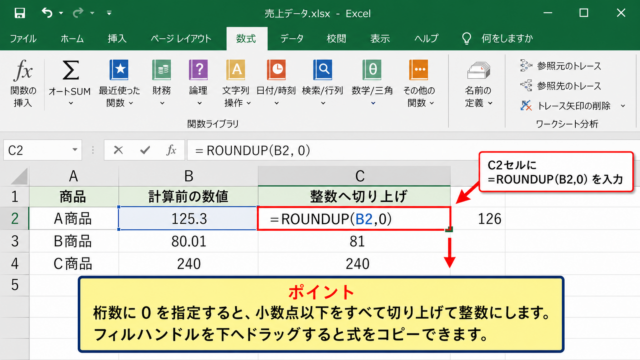The width and height of the screenshot is (640, 360).
Task: Click the Save icon in title bar
Action: (20, 13)
